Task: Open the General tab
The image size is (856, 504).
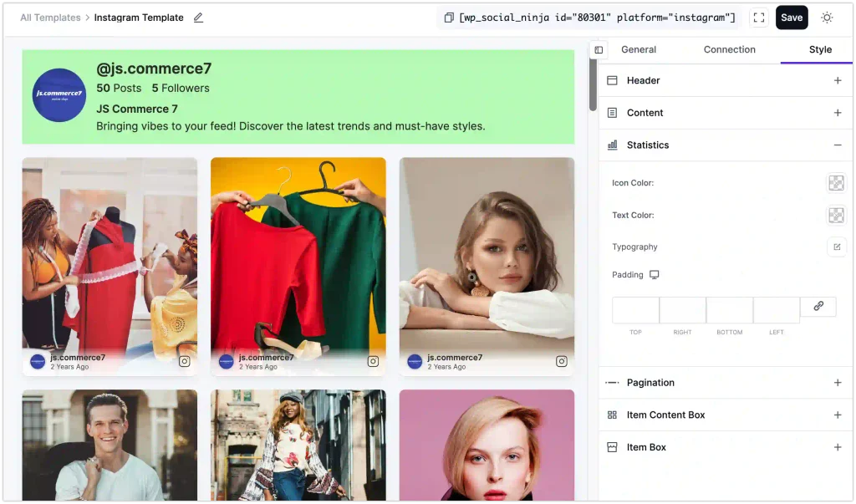Action: (638, 49)
